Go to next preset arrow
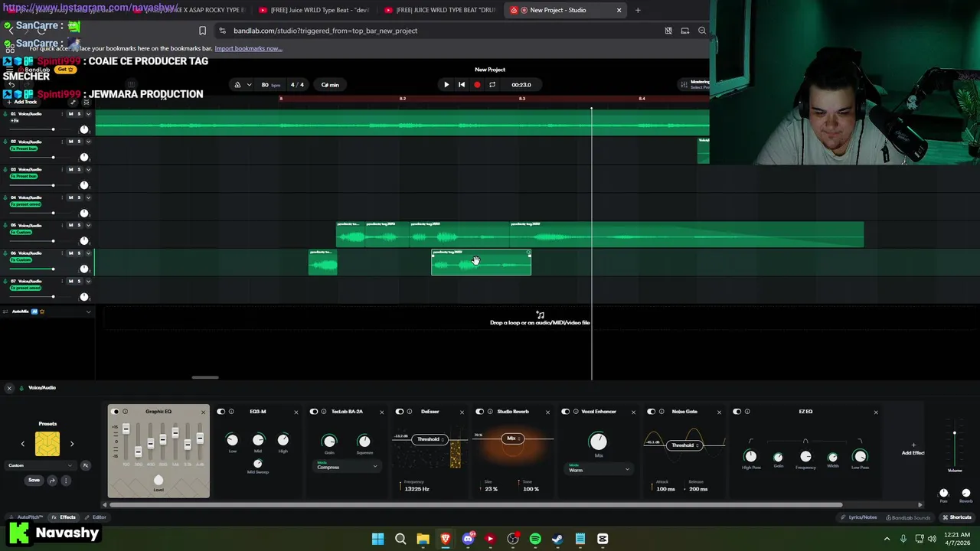This screenshot has height=551, width=980. [72, 444]
